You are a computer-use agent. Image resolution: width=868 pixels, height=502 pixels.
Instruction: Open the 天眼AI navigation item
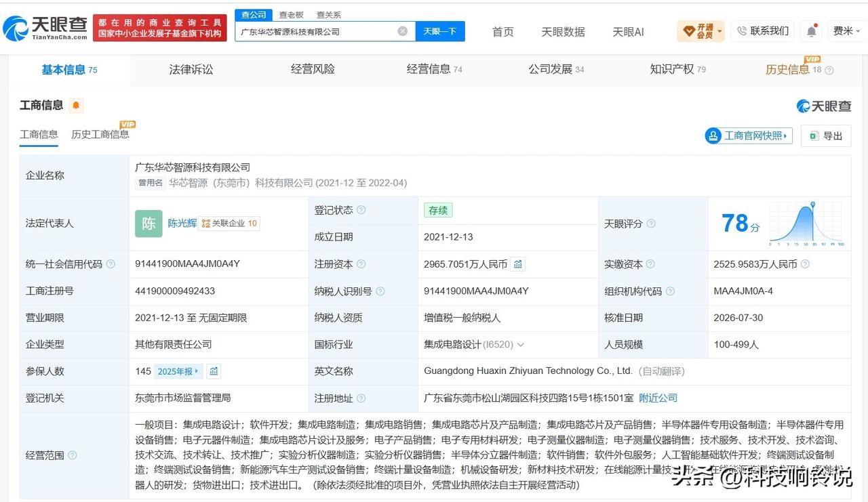[628, 31]
